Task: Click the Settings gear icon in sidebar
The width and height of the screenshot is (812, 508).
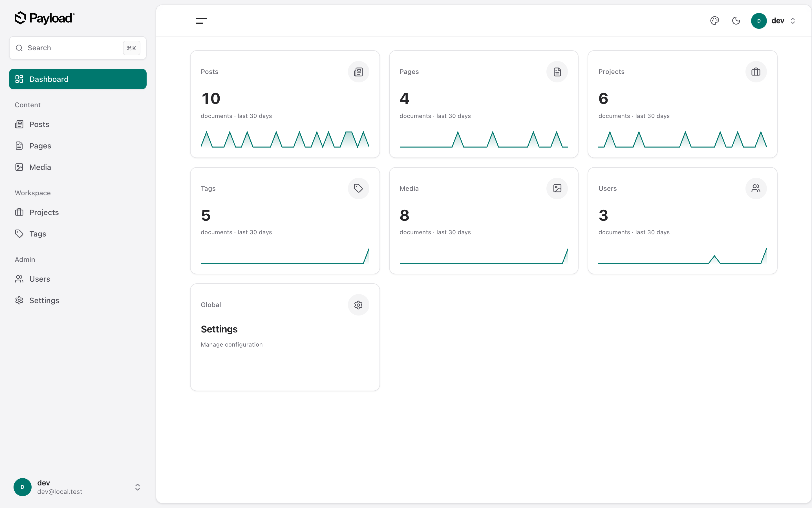Action: pyautogui.click(x=19, y=300)
